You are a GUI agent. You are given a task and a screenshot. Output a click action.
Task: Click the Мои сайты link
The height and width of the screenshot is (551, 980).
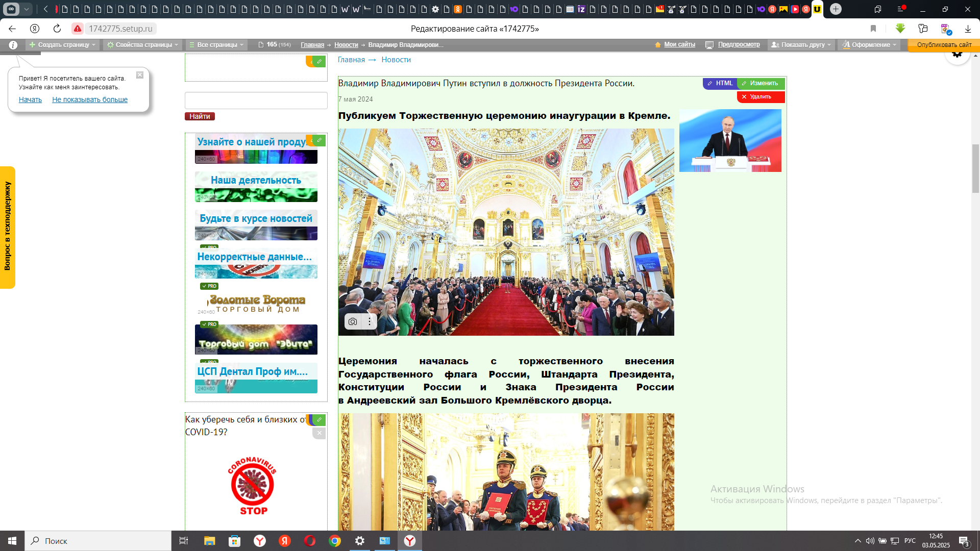point(679,44)
